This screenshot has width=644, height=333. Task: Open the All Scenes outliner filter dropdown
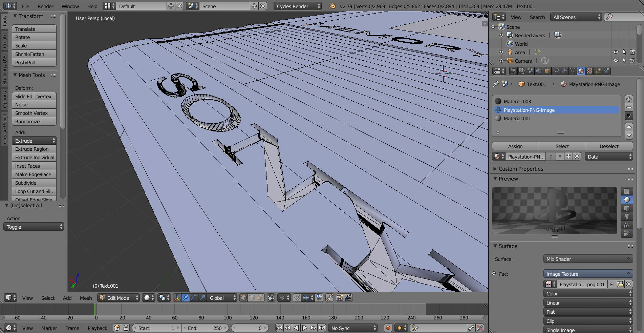tap(576, 17)
